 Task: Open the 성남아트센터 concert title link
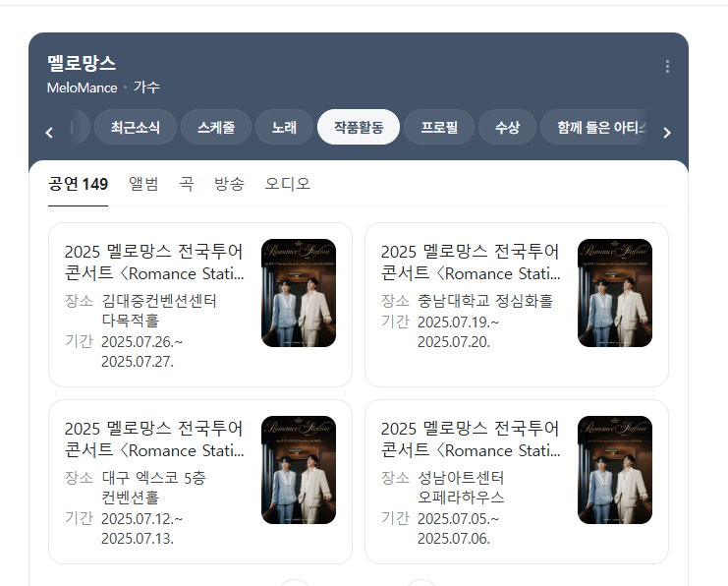pos(471,439)
